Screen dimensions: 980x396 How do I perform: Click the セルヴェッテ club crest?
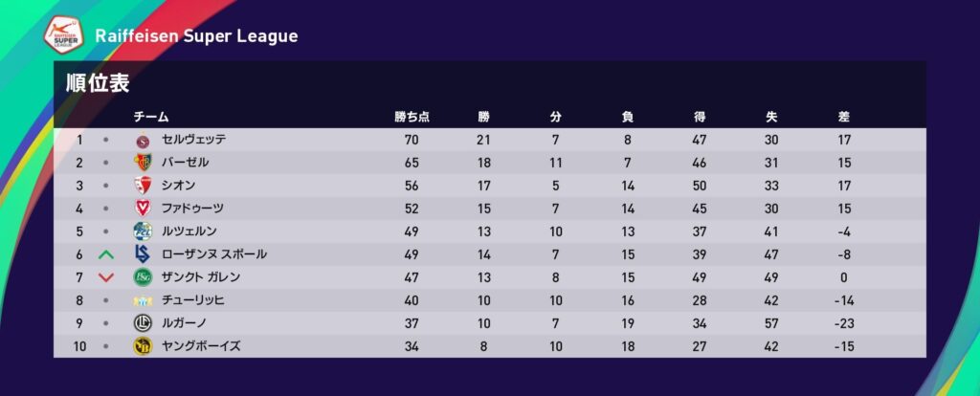click(142, 140)
